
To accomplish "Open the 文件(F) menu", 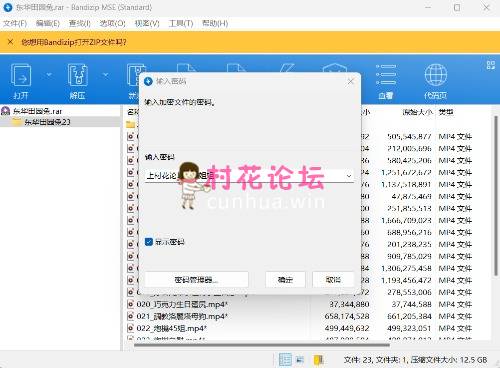I will (15, 23).
